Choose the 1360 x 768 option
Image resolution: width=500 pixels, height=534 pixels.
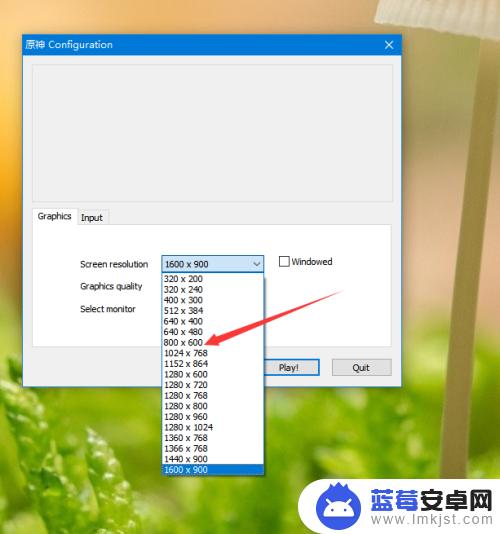pyautogui.click(x=213, y=438)
